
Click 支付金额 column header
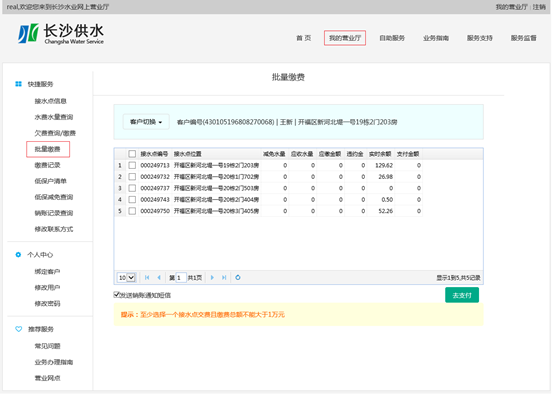408,154
